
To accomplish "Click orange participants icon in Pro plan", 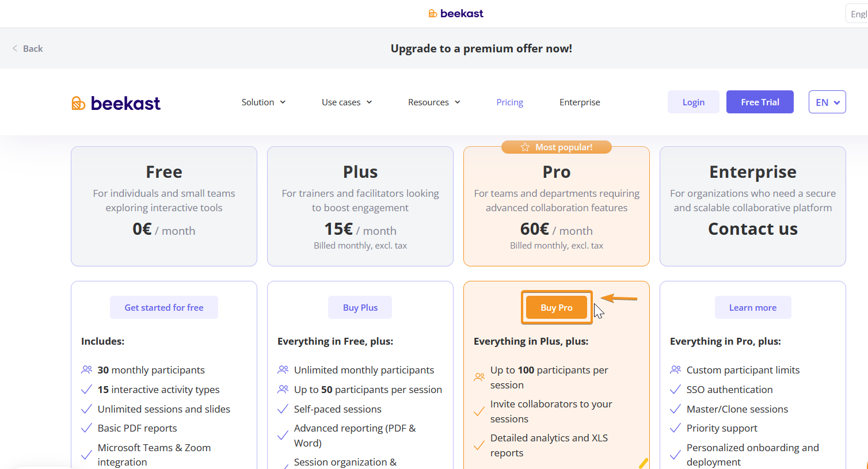I will pyautogui.click(x=479, y=378).
